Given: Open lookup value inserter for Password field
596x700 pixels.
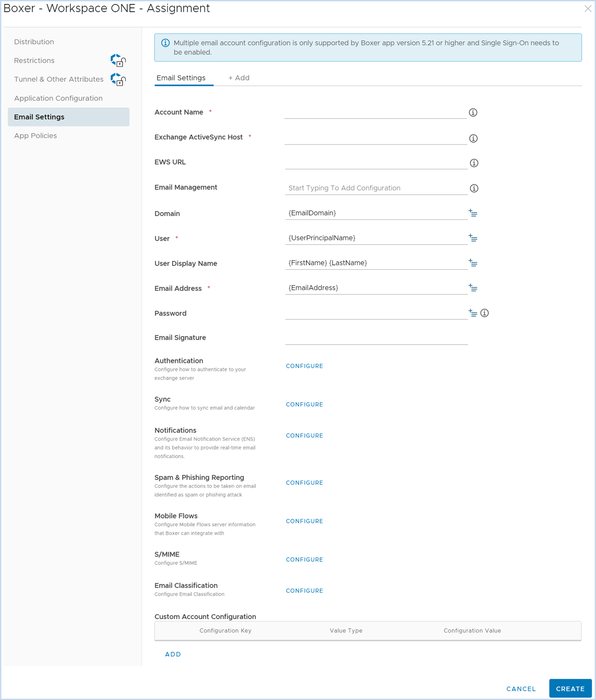Looking at the screenshot, I should (x=473, y=313).
